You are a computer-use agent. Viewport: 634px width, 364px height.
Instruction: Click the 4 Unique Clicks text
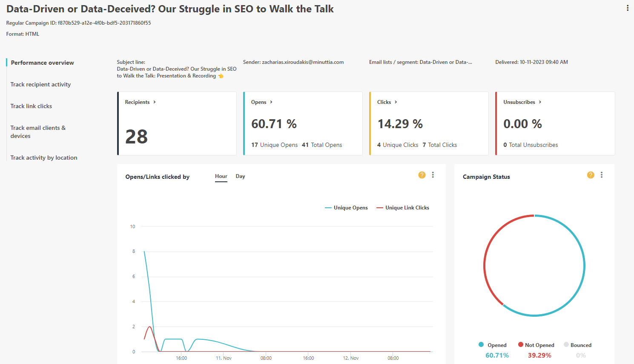pos(398,145)
